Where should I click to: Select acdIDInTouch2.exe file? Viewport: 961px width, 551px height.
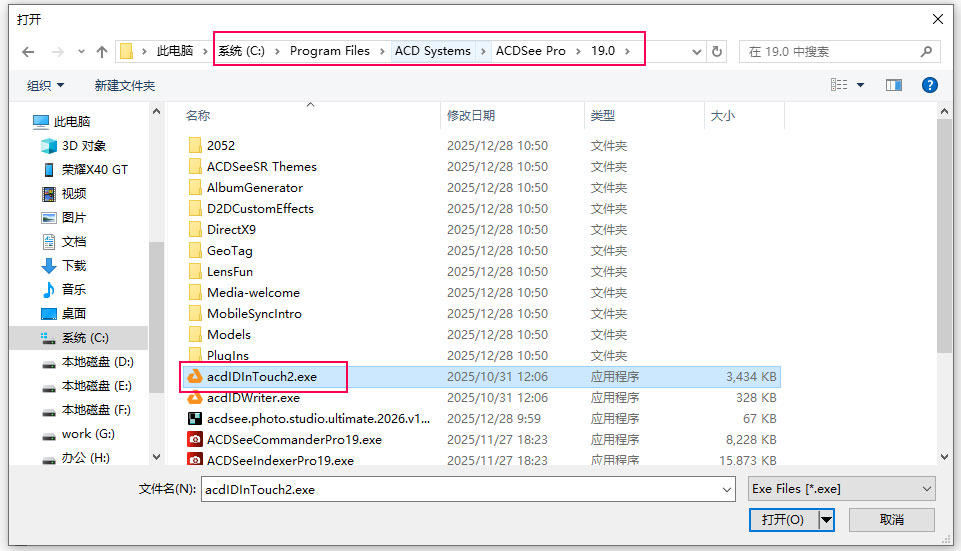coord(480,377)
